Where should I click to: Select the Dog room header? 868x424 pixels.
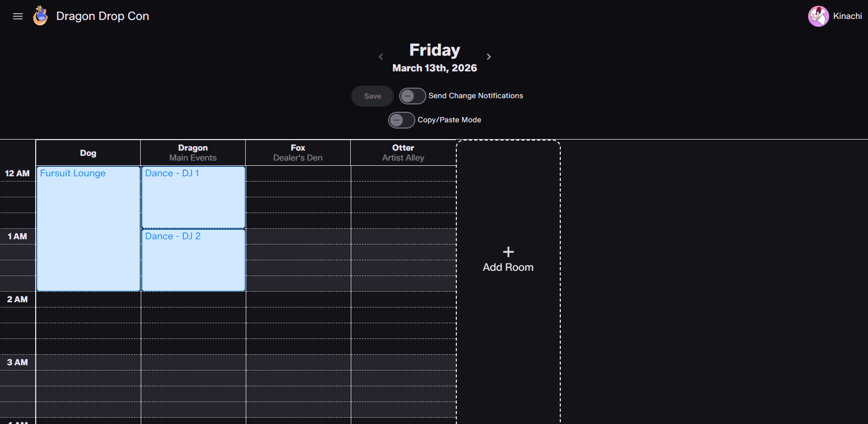[x=88, y=153]
